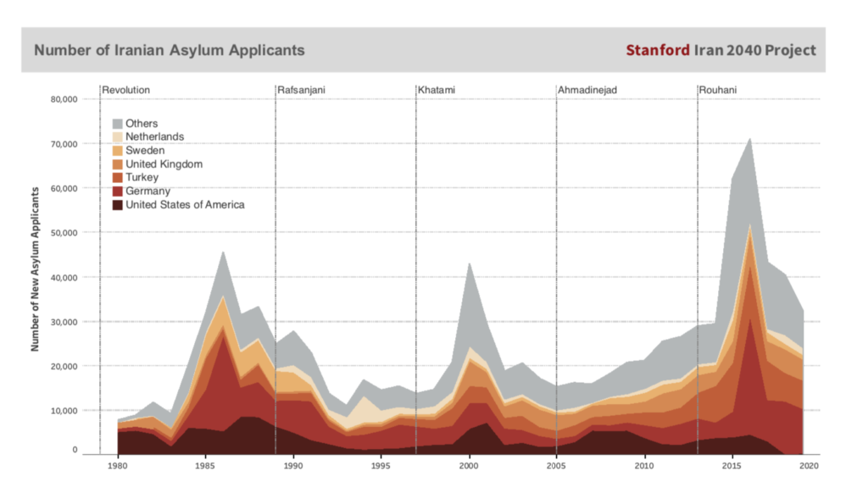This screenshot has width=868, height=482.
Task: Select the 2000 x-axis year label
Action: click(x=469, y=465)
